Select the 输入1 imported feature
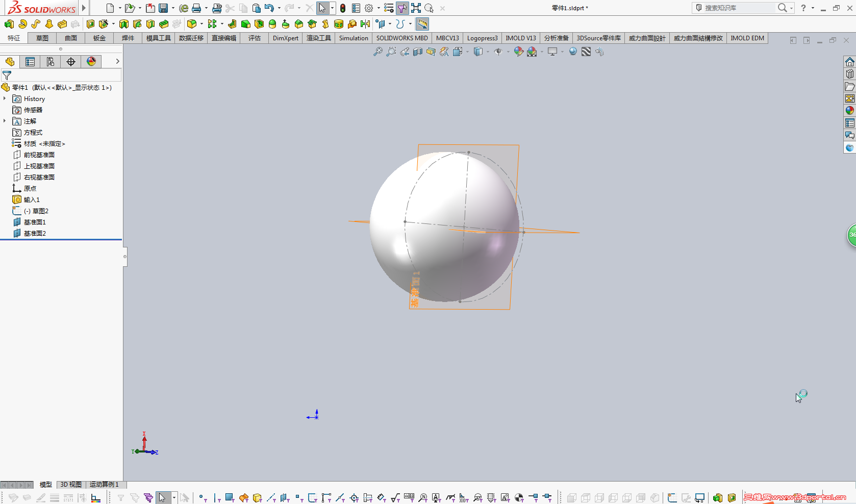Image resolution: width=856 pixels, height=504 pixels. [32, 199]
